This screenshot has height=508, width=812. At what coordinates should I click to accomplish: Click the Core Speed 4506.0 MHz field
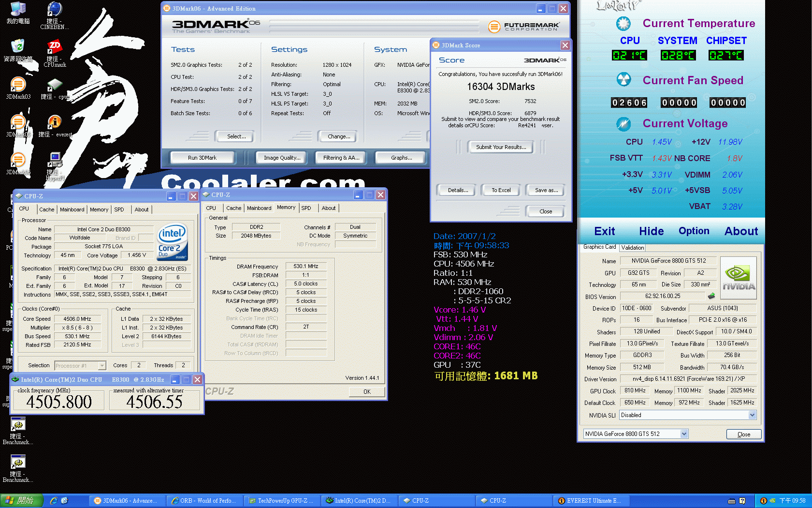(77, 319)
